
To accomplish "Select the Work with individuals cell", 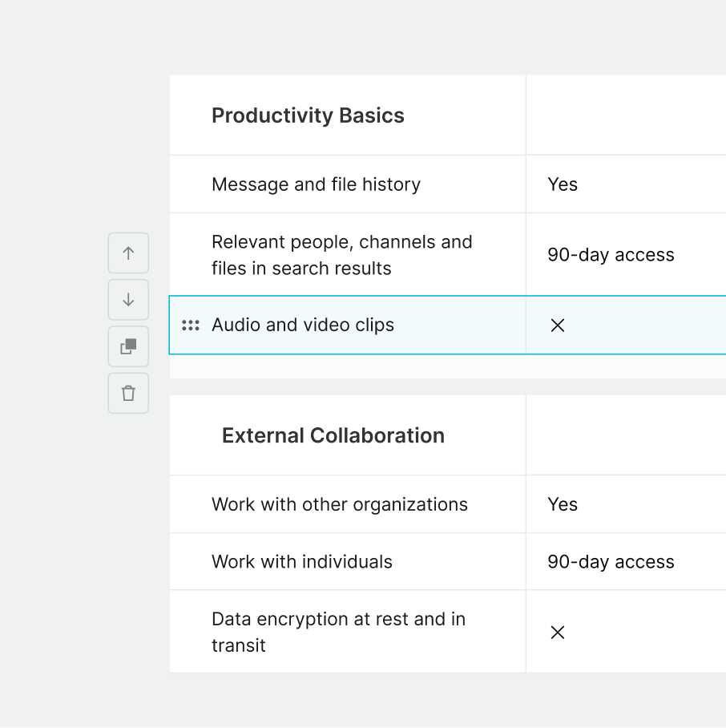I will pos(302,562).
